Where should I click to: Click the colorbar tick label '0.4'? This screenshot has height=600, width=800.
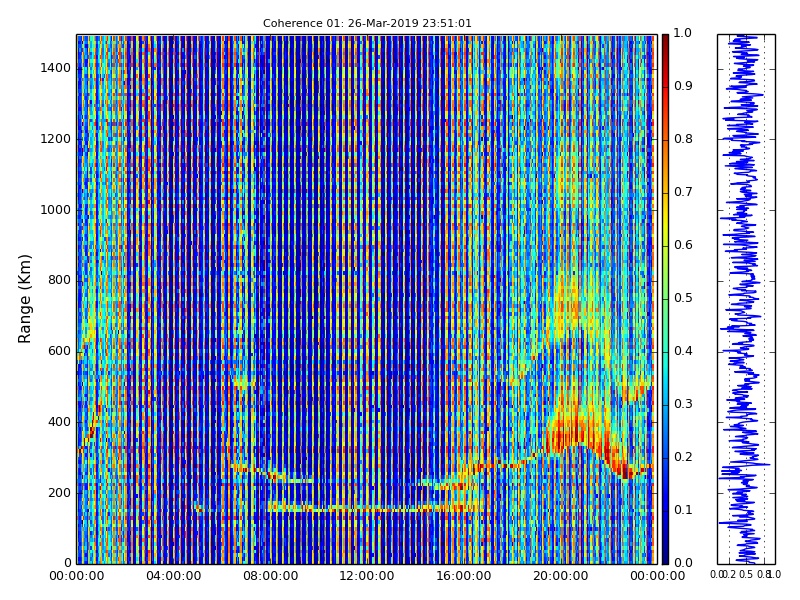pos(683,352)
